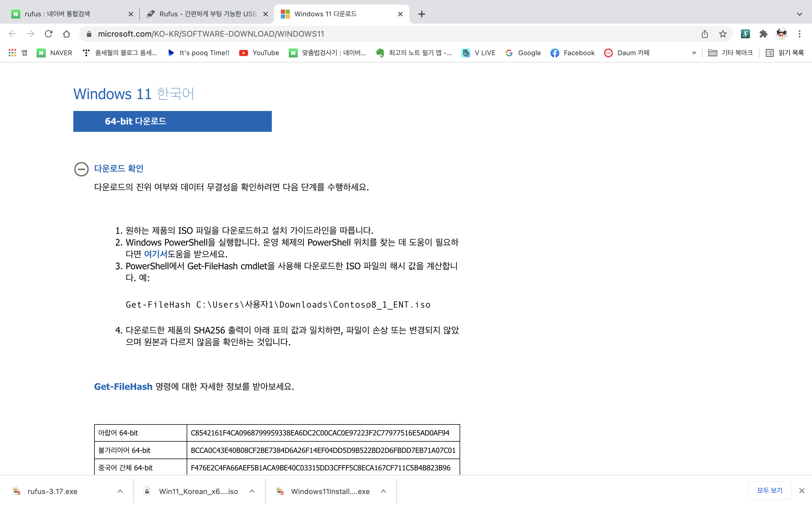Click the 64-bit 다운로드 button
Image resolution: width=812 pixels, height=507 pixels.
[x=172, y=121]
